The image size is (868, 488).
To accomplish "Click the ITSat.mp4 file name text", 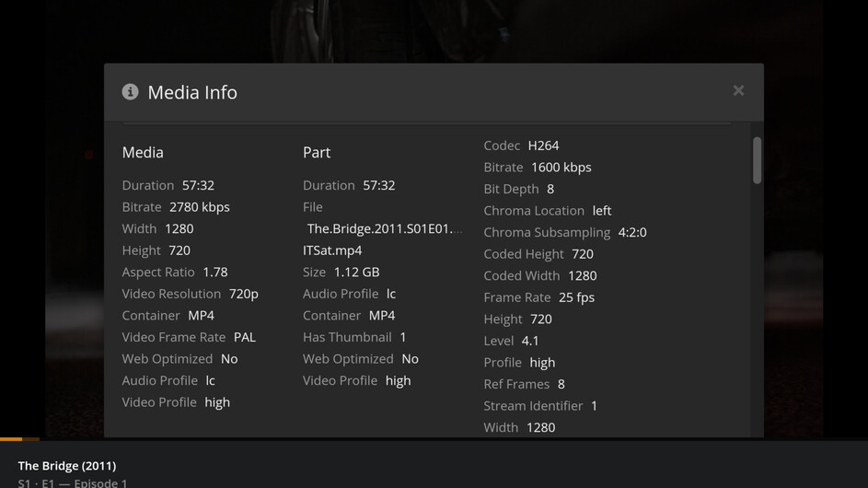I will (332, 250).
